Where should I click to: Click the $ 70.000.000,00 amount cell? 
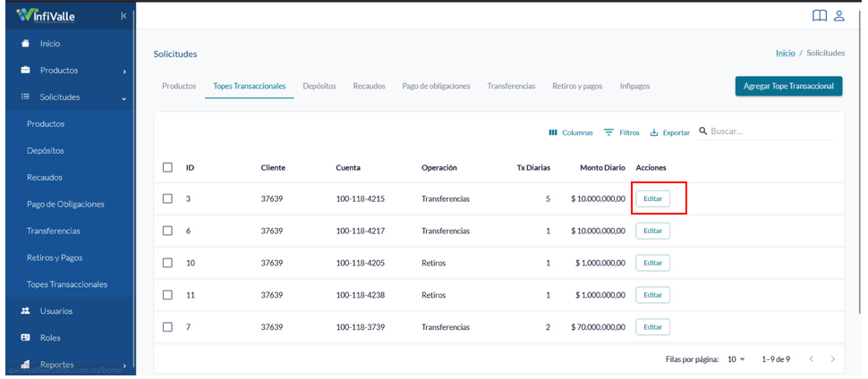coord(598,327)
